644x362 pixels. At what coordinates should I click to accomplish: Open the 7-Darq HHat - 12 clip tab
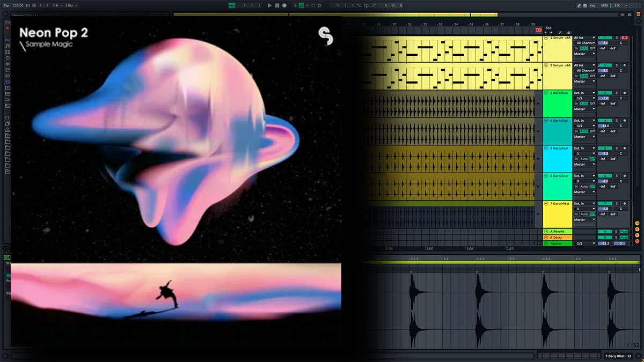[619, 356]
